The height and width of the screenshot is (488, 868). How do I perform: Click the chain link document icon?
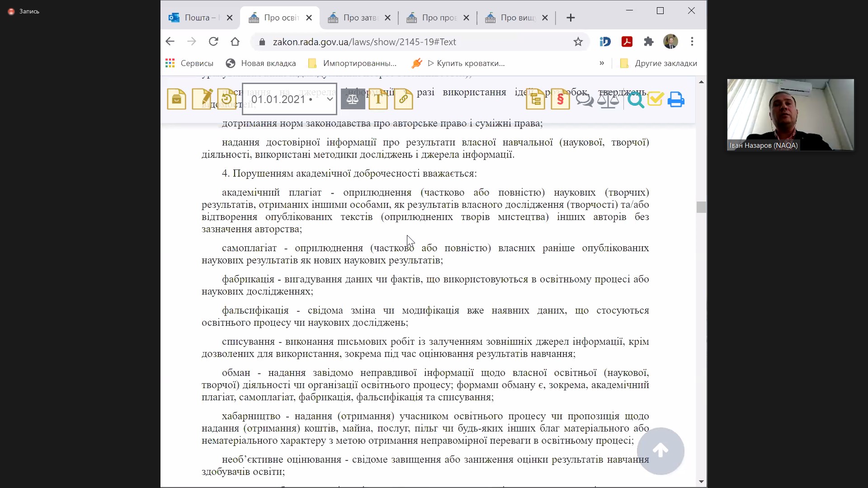tap(403, 99)
